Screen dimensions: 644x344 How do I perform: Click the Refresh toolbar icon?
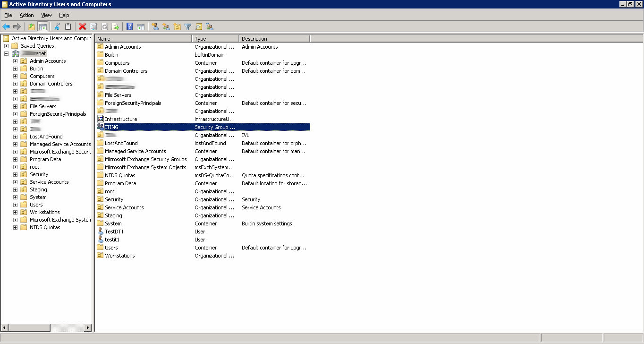tap(104, 27)
